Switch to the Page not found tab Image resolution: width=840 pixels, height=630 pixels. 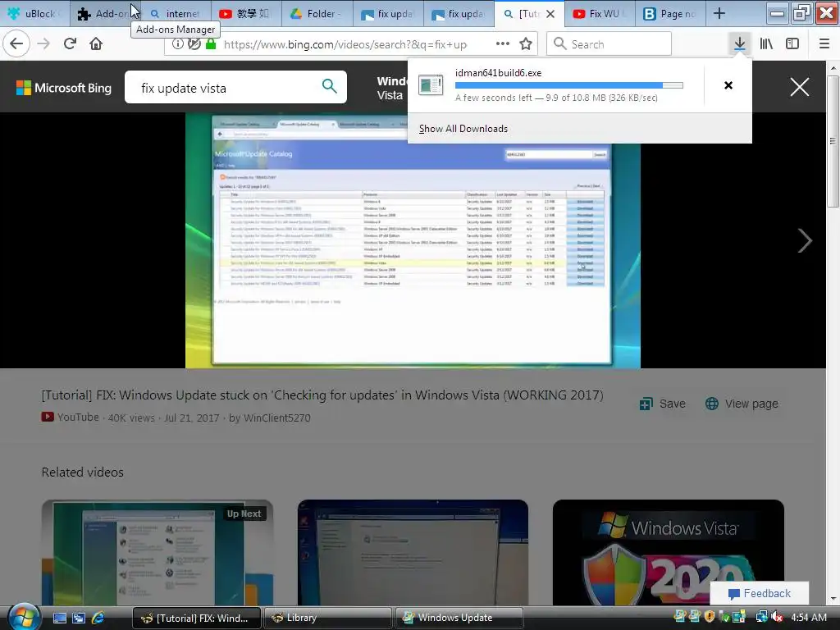pos(670,13)
